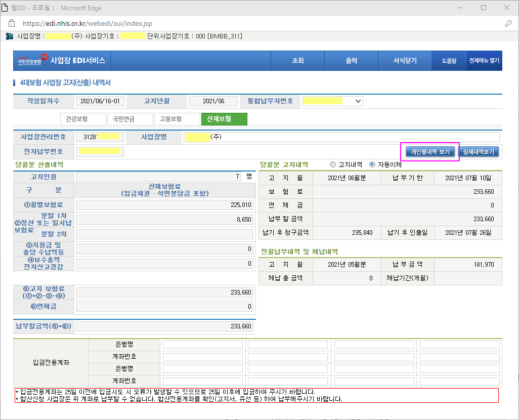
Task: Click the ①월별보험료 amount field
Action: (x=164, y=205)
